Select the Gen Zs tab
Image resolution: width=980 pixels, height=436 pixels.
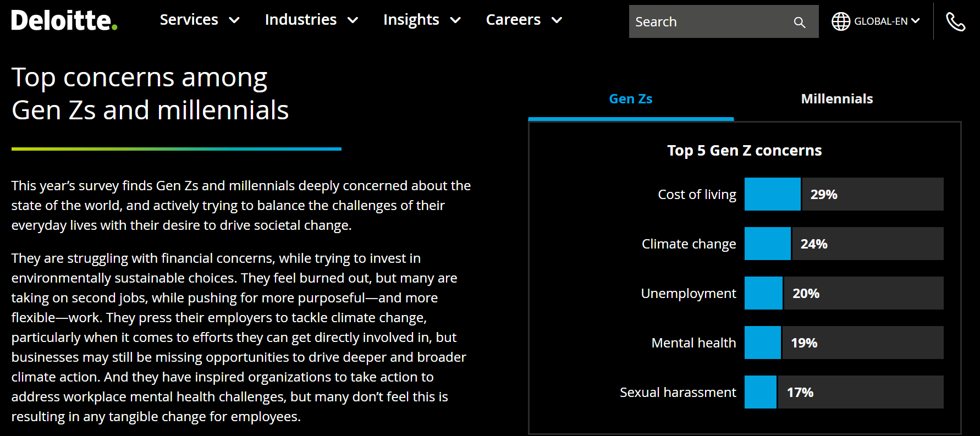click(x=630, y=98)
